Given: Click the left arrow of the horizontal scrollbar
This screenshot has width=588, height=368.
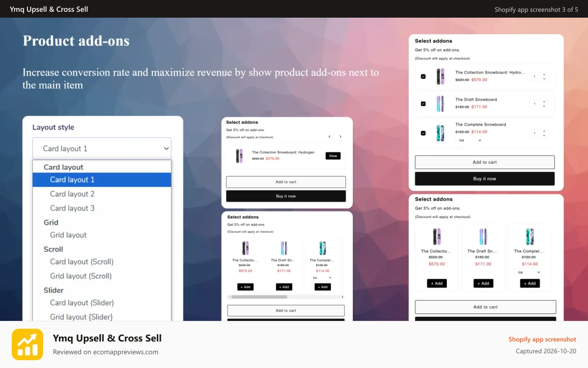Looking at the screenshot, I should (229, 297).
